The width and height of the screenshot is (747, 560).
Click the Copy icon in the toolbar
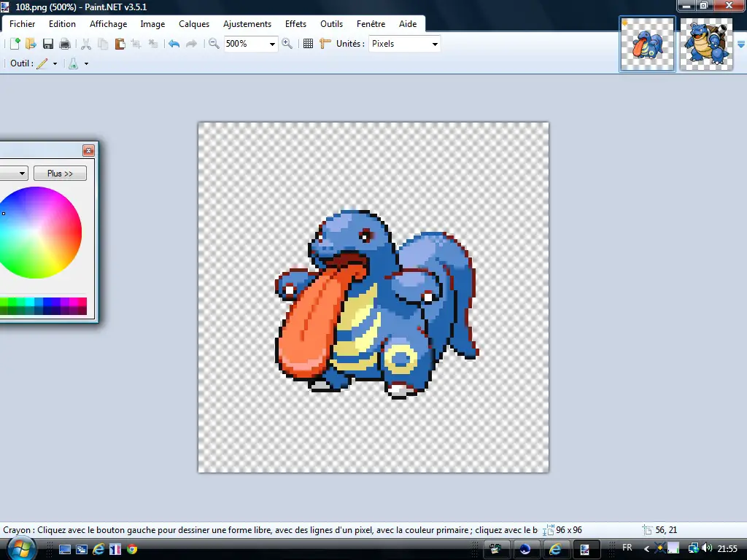pos(102,44)
